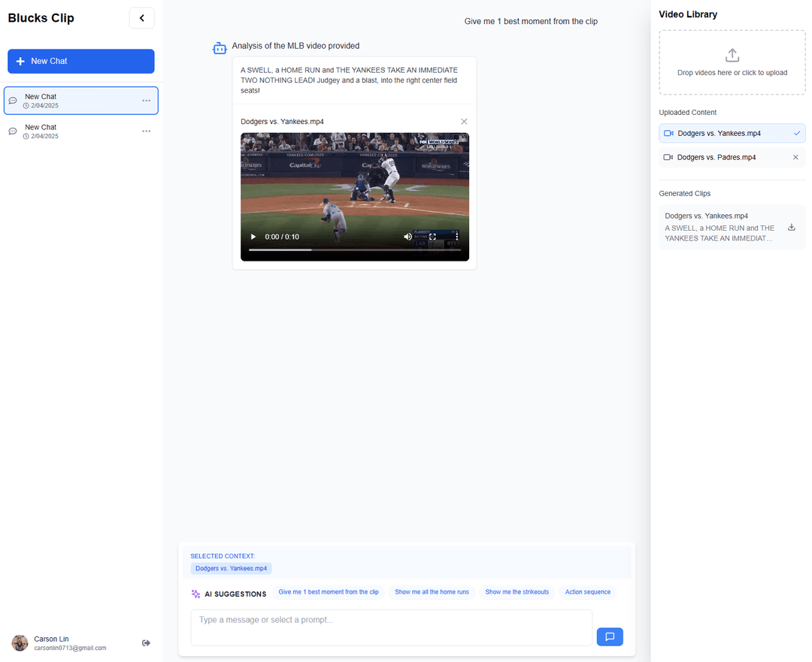Viewport: 812px width, 662px height.
Task: Click the 'Analysis of the MLB video provided' heading
Action: point(295,46)
